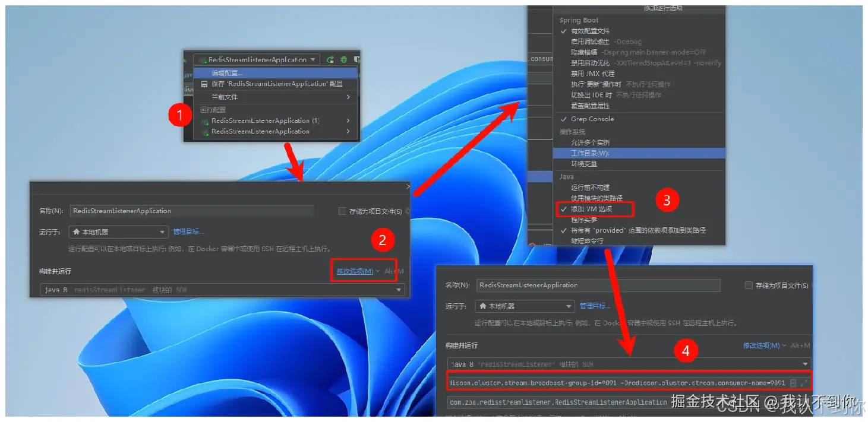Click 修改选项(M) link in right dialog
The image size is (868, 422).
click(762, 345)
